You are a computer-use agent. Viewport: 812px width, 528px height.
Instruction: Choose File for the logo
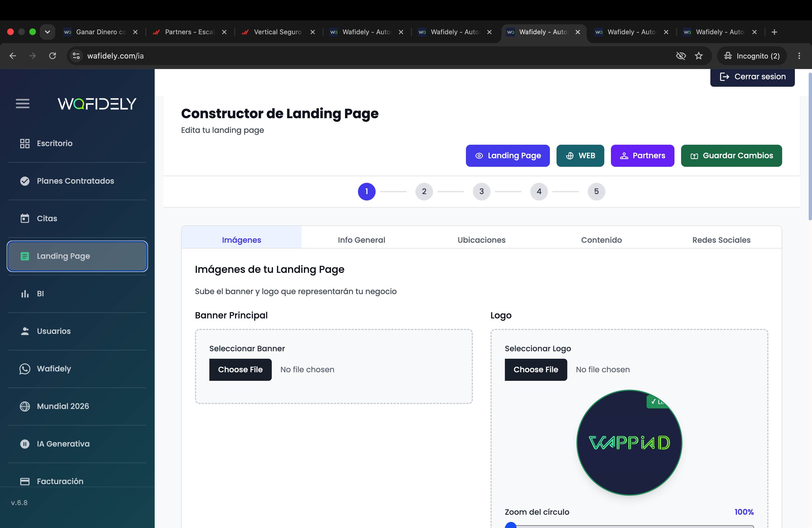(536, 370)
